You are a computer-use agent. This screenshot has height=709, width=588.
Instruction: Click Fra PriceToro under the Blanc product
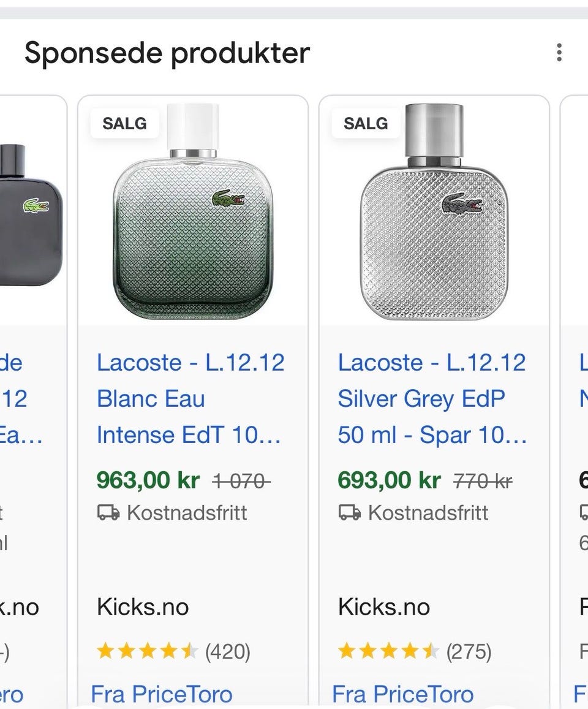pos(162,694)
